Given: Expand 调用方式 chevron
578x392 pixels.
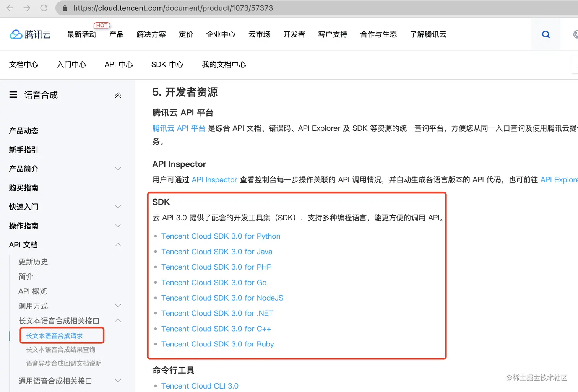Looking at the screenshot, I should point(118,306).
